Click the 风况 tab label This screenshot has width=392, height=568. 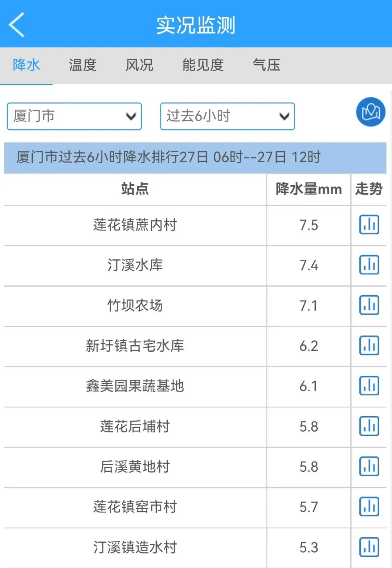point(140,65)
